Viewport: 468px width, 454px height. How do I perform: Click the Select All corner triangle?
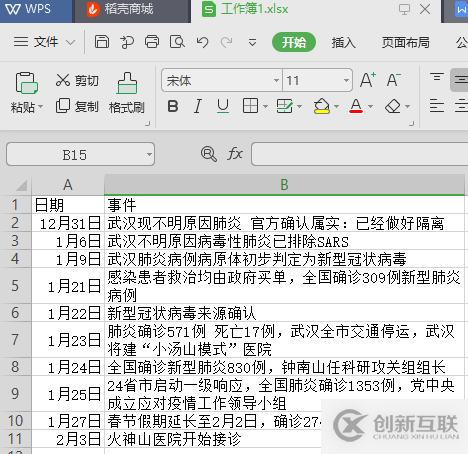click(21, 185)
